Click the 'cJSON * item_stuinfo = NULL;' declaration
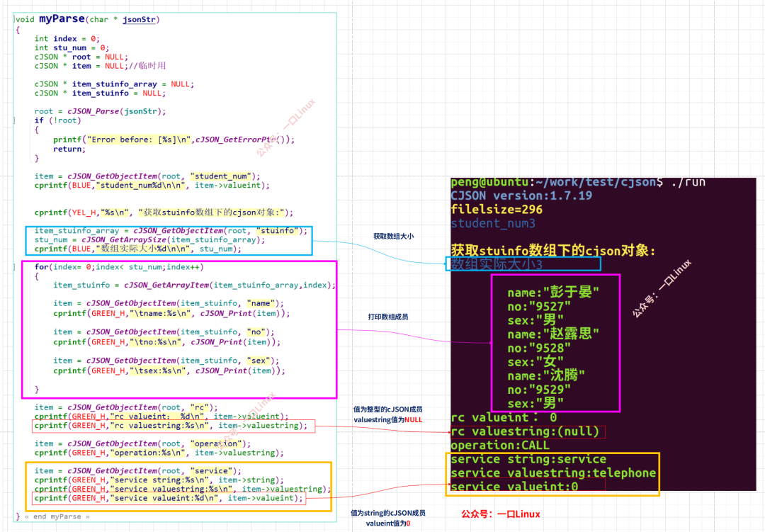This screenshot has height=532, width=765. coord(100,94)
